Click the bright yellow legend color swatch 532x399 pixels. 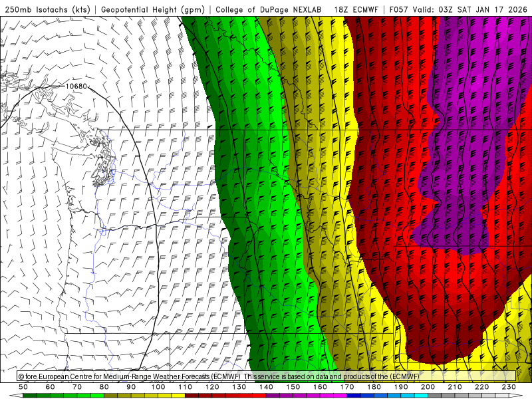point(178,395)
